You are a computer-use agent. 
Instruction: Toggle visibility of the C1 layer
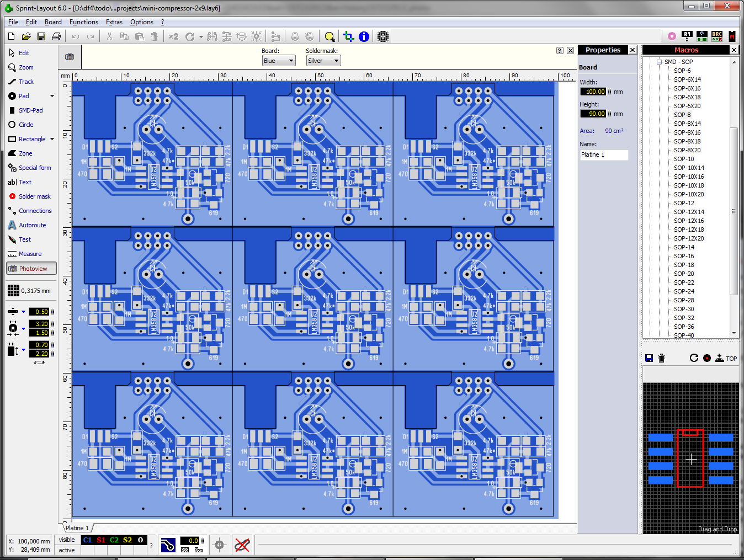tap(87, 540)
